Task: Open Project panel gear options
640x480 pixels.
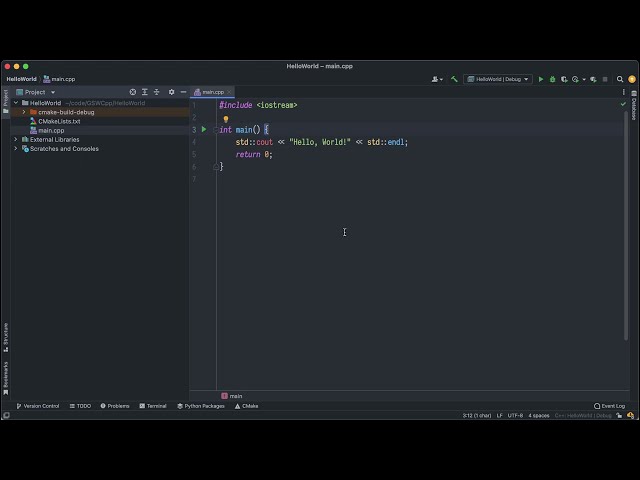Action: 171,92
